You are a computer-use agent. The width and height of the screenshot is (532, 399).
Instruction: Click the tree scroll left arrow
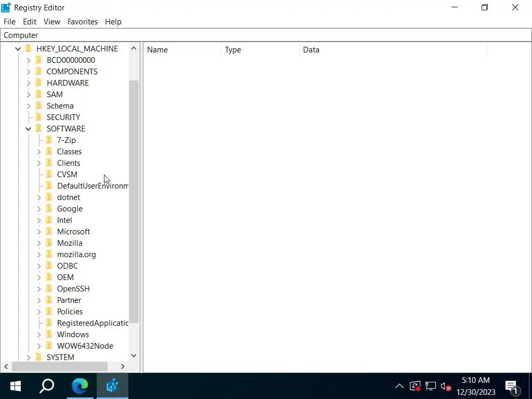click(x=6, y=366)
